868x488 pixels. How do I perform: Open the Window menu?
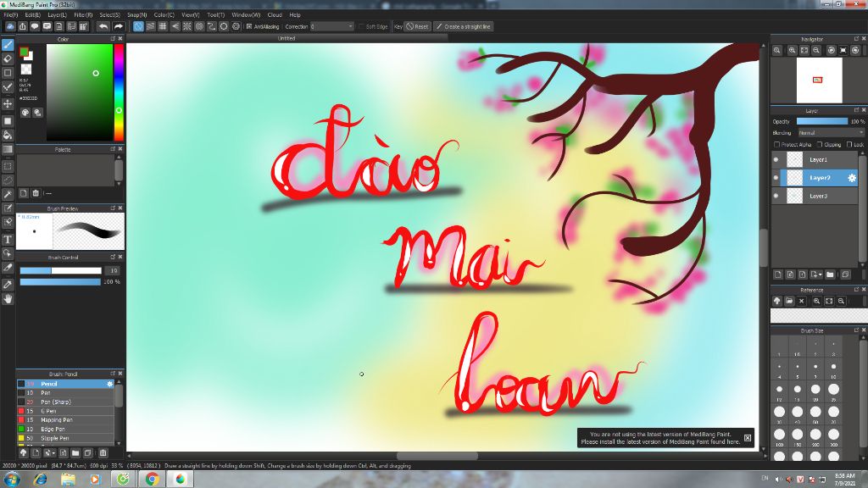pyautogui.click(x=246, y=15)
